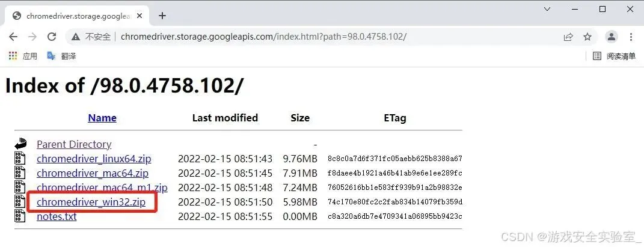Image resolution: width=644 pixels, height=247 pixels.
Task: Click the ETag starting with c8a320a6
Action: pyautogui.click(x=395, y=216)
